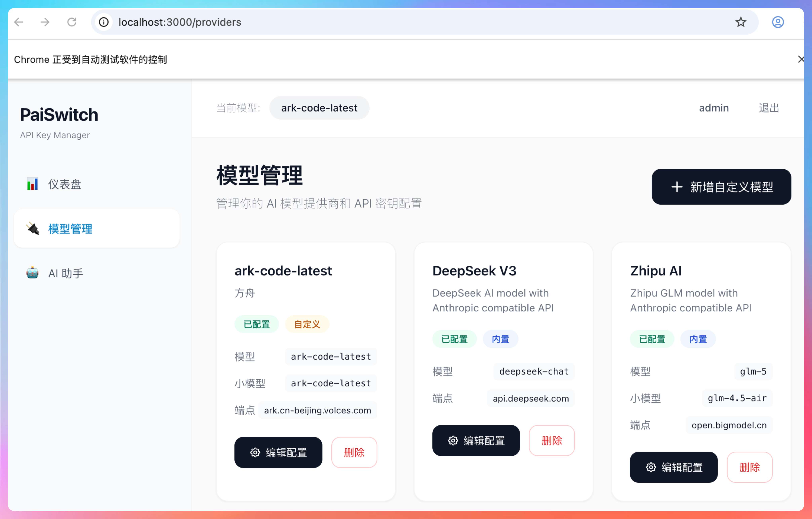Edit config for ark-code-latest card
This screenshot has height=519, width=812.
coord(278,452)
